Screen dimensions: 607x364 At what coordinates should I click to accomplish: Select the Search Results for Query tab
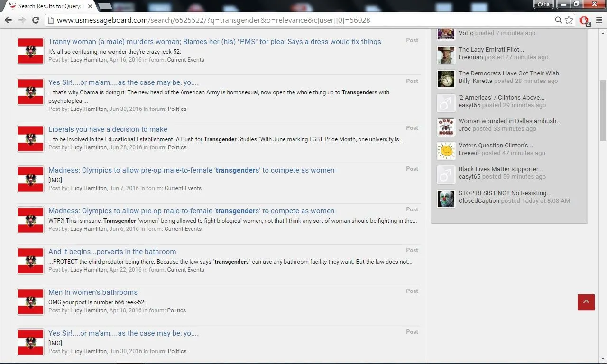[x=47, y=6]
